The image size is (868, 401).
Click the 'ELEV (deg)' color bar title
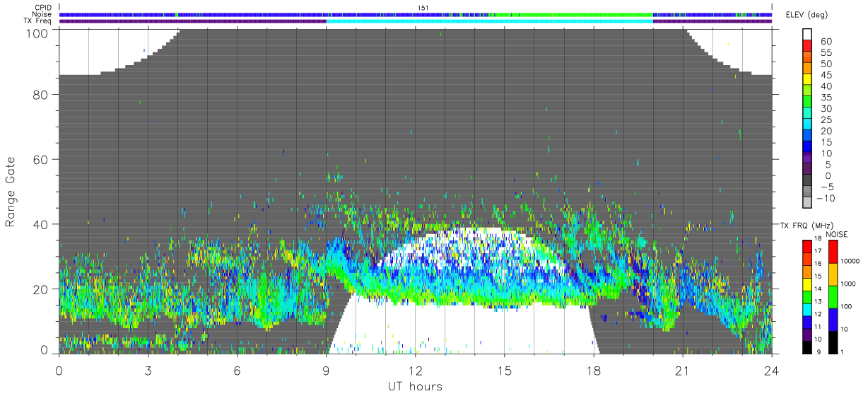tap(807, 15)
